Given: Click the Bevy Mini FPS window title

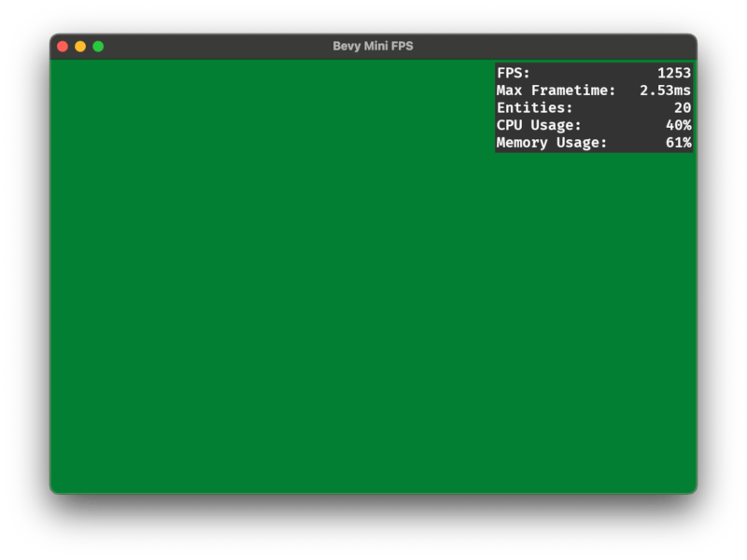Looking at the screenshot, I should tap(373, 46).
